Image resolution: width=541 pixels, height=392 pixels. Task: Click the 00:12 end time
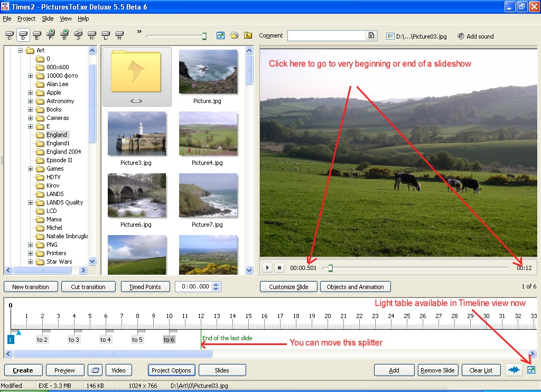tap(524, 268)
